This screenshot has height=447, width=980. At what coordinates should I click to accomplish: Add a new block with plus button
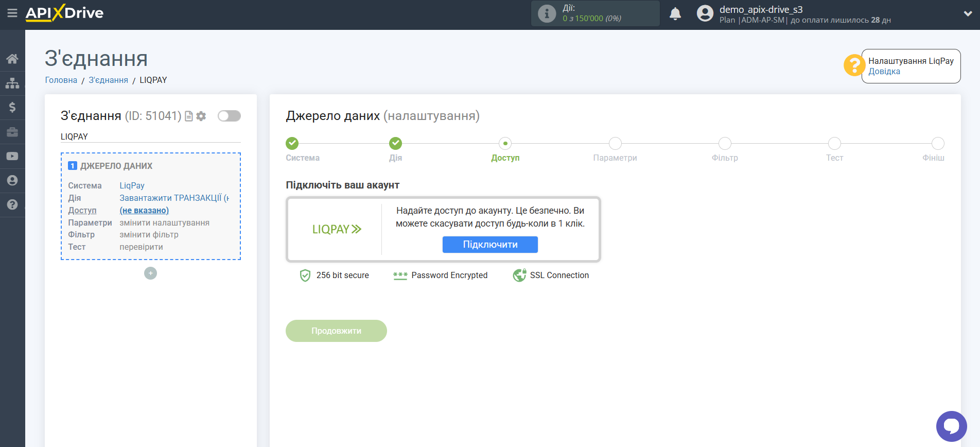pyautogui.click(x=150, y=273)
